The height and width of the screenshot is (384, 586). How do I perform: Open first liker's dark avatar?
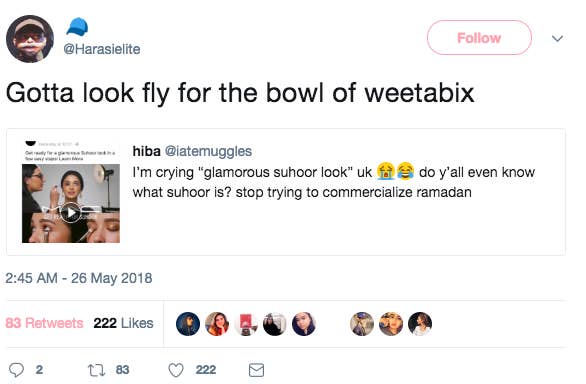point(188,324)
